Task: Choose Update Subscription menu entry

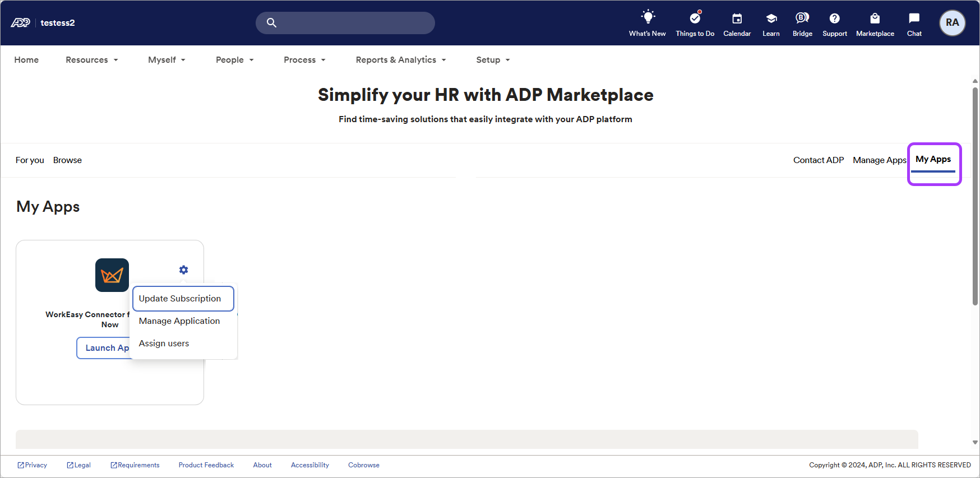Action: 183,299
